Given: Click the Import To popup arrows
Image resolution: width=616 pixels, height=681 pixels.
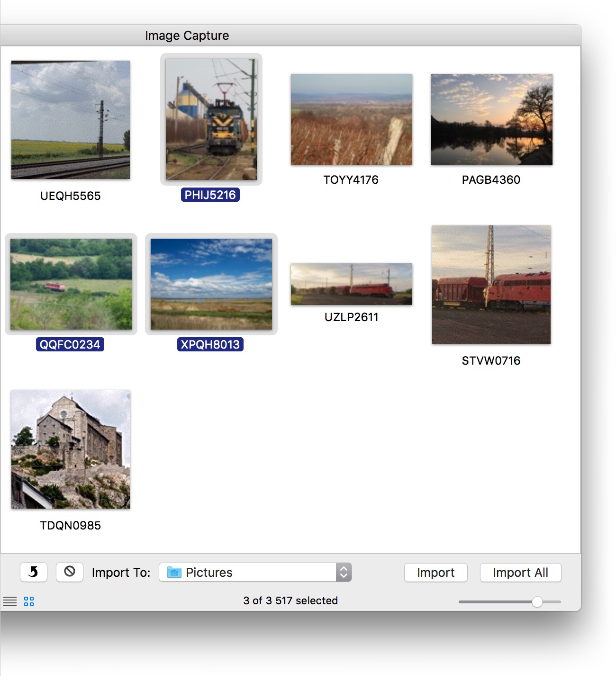Looking at the screenshot, I should coord(344,572).
